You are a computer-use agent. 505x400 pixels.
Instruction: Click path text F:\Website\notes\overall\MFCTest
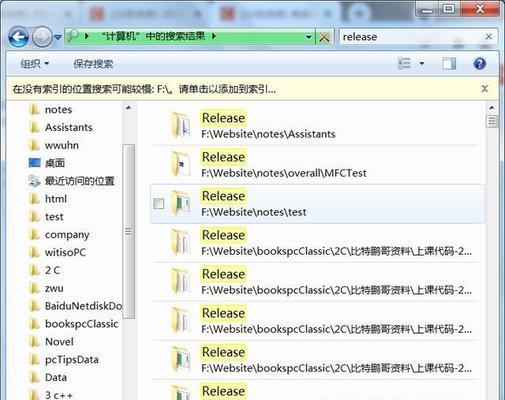coord(284,173)
